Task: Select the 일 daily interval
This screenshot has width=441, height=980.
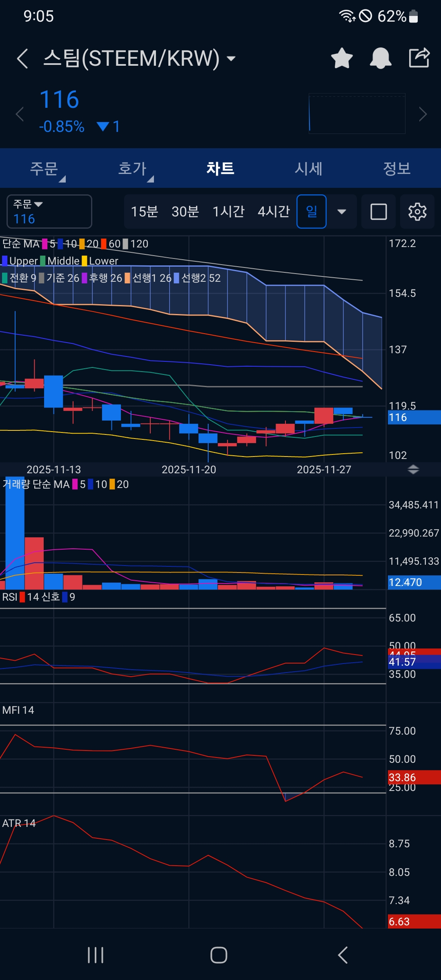Action: [312, 212]
